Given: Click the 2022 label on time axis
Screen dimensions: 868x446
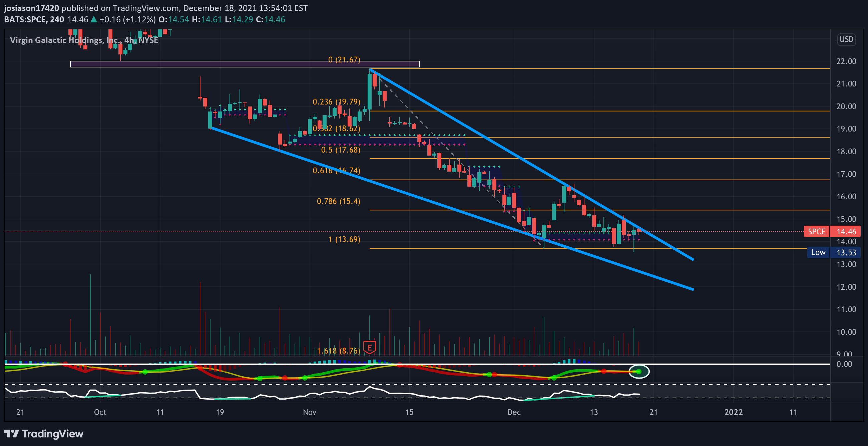Looking at the screenshot, I should (733, 412).
